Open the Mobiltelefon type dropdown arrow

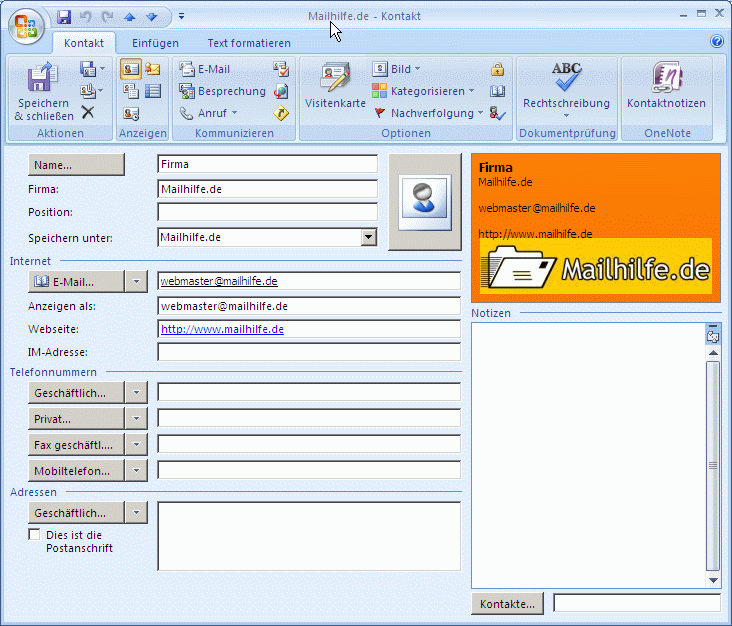(x=136, y=471)
